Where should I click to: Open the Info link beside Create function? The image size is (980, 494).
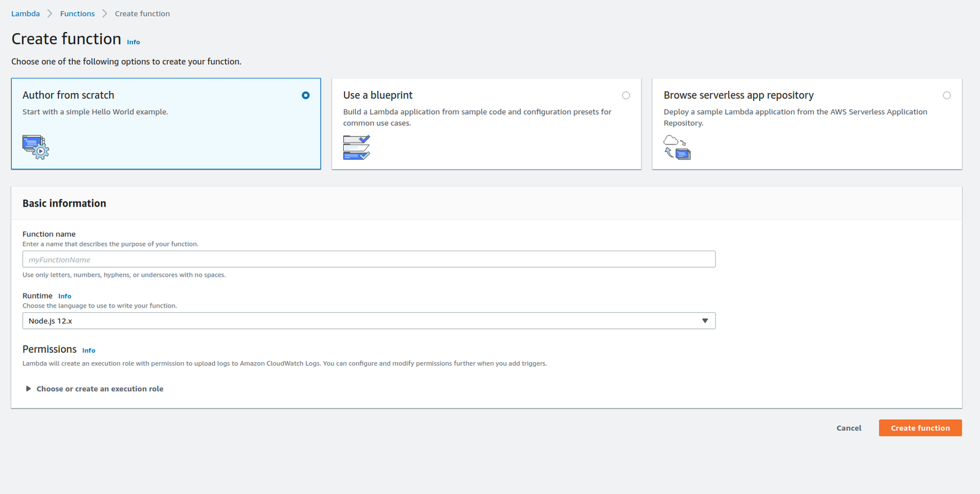(134, 42)
